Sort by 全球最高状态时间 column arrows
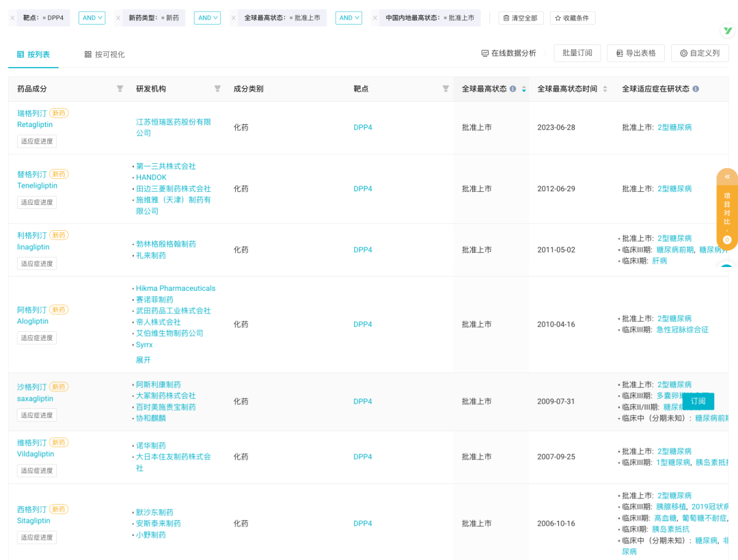Viewport: 738px width, 560px height. pyautogui.click(x=605, y=89)
